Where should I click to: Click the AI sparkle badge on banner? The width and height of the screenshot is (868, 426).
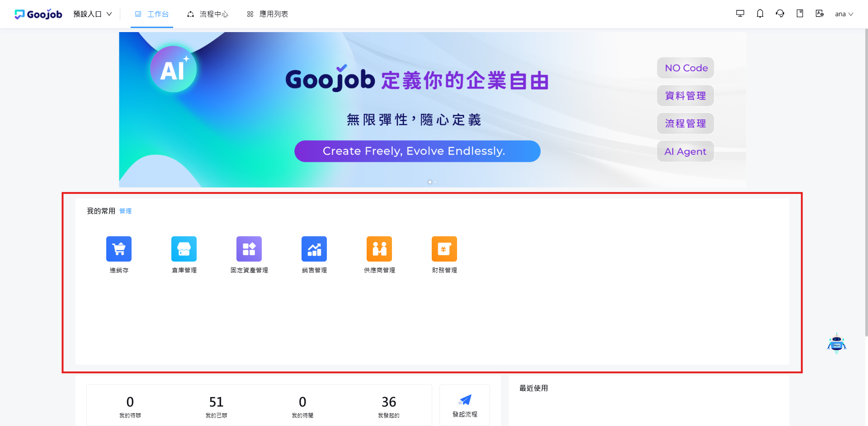pos(174,69)
